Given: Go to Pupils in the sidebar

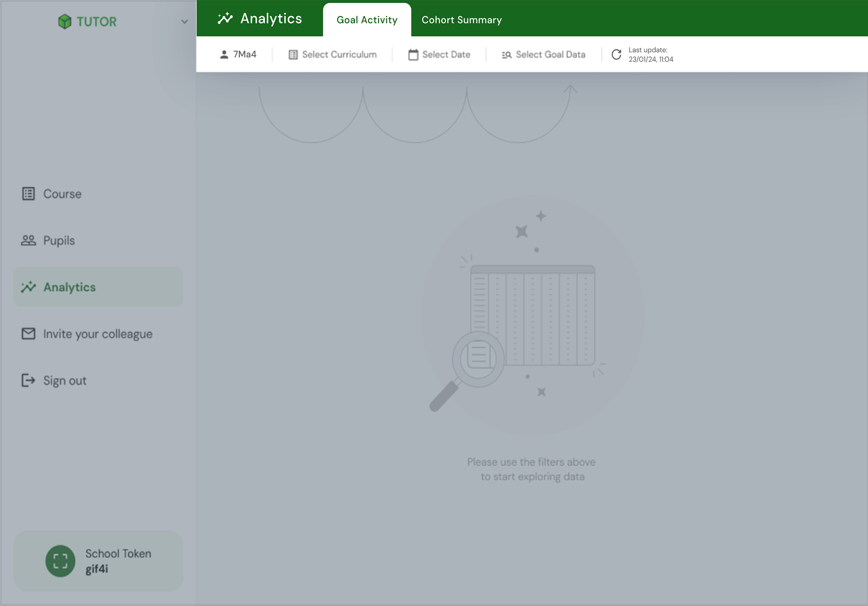Looking at the screenshot, I should (x=59, y=240).
